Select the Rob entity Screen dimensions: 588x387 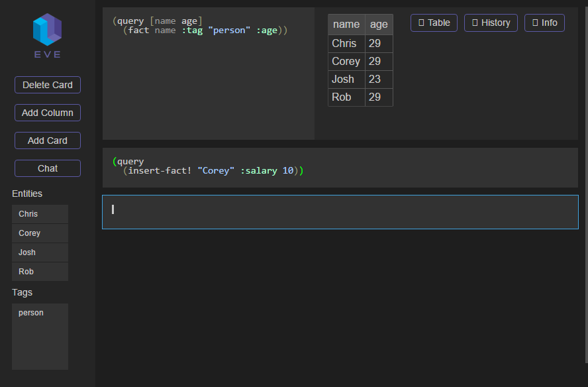pos(40,272)
